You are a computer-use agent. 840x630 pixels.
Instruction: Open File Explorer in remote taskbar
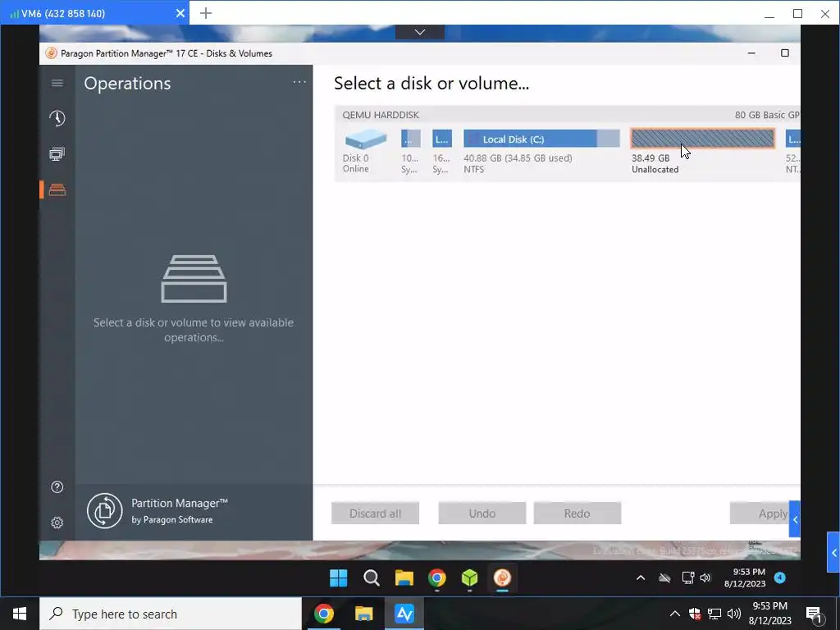[x=404, y=578]
